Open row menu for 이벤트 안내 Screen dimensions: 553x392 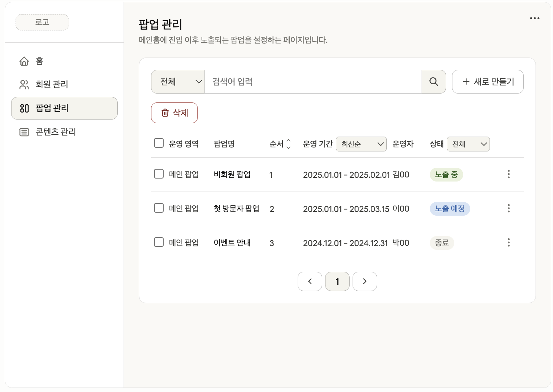click(508, 242)
